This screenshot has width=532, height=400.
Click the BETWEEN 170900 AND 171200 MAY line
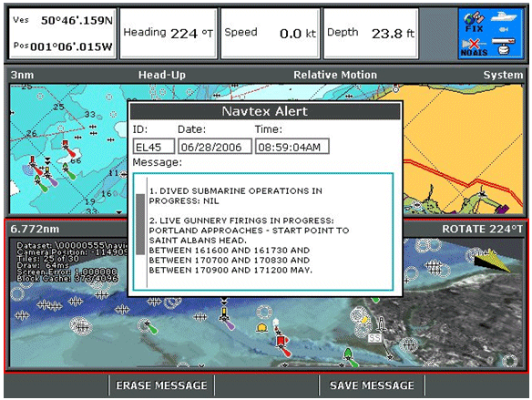coord(230,271)
